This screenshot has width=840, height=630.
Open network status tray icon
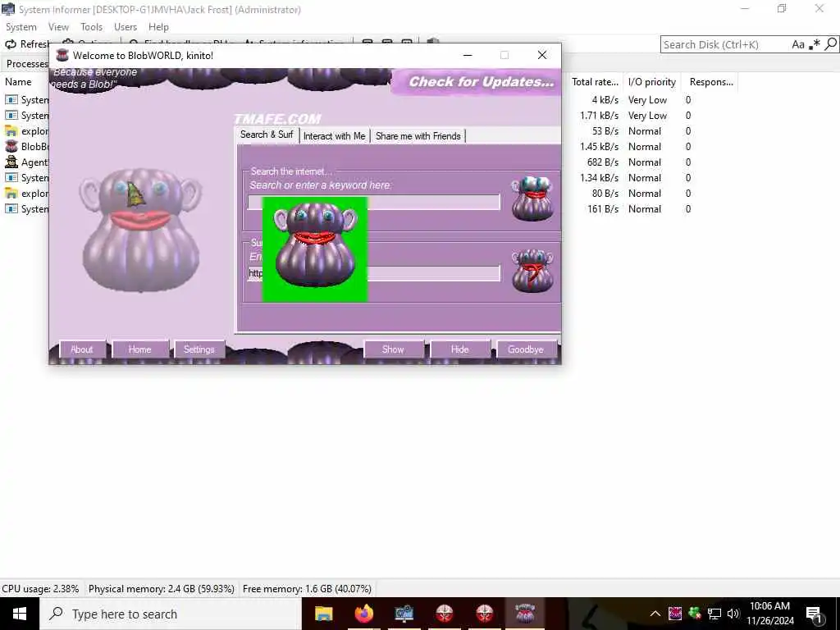(x=714, y=614)
